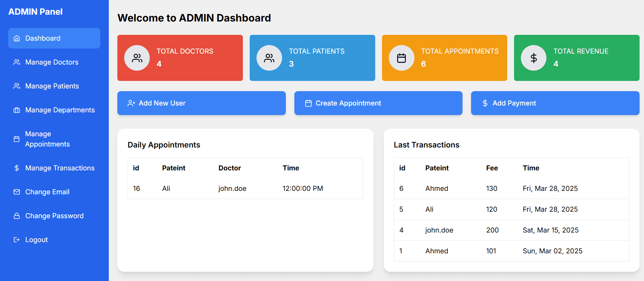Open Manage Appointments from the sidebar
This screenshot has width=644, height=281.
[x=47, y=139]
